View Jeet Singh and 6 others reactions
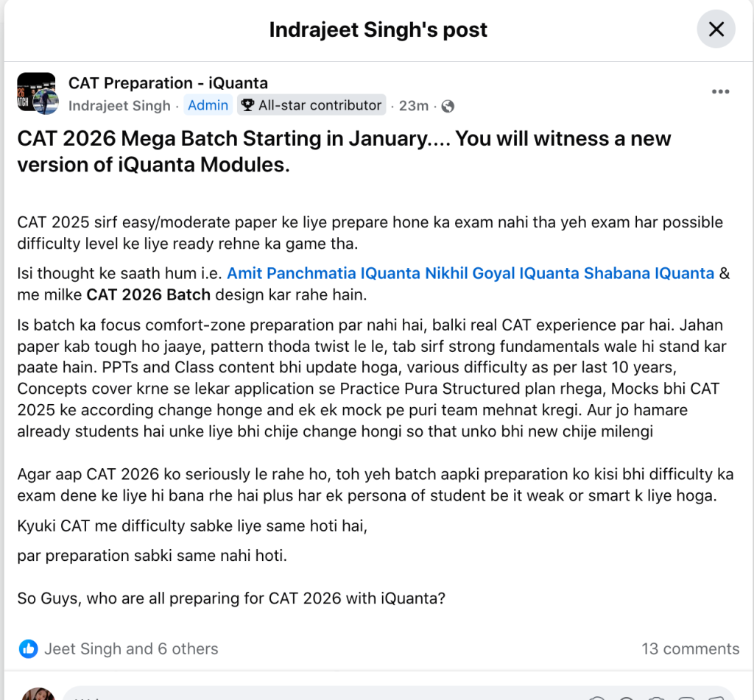 (131, 648)
